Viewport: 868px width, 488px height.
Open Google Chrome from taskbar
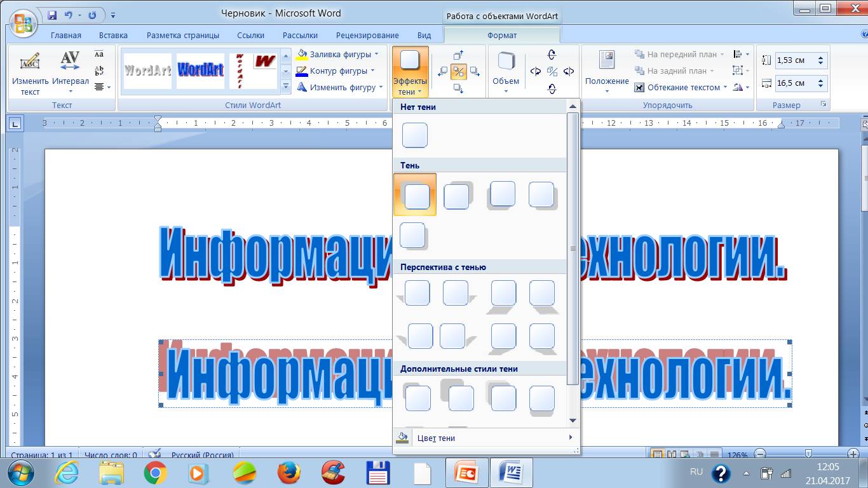click(x=155, y=473)
